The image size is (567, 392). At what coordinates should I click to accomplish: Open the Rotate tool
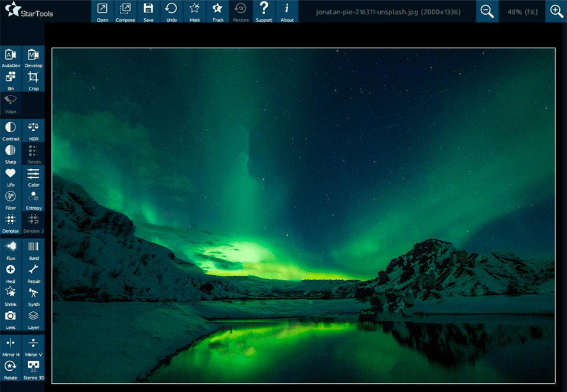[x=10, y=367]
